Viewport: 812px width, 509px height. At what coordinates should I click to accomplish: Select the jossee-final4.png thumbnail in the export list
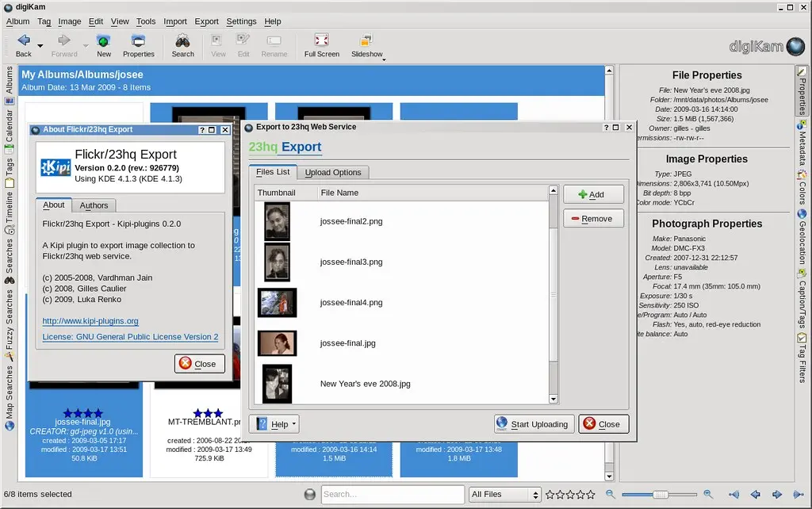[x=277, y=302]
